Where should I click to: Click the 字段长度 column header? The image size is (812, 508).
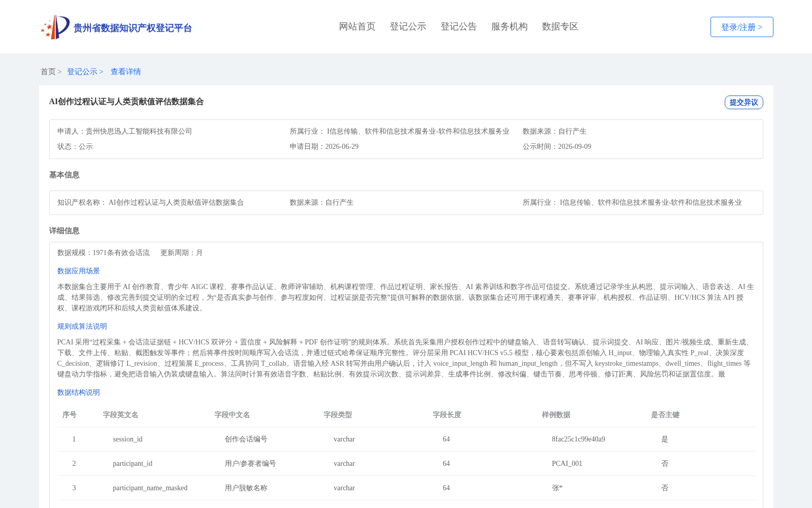[447, 415]
